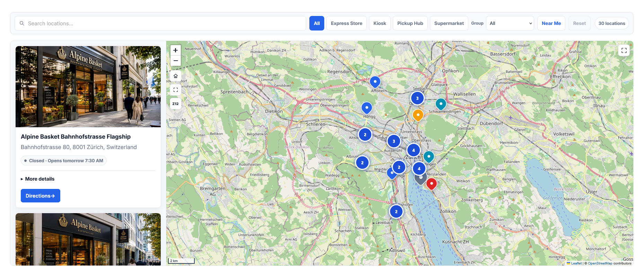This screenshot has height=278, width=644.
Task: Filter by Supermarket
Action: tap(449, 23)
